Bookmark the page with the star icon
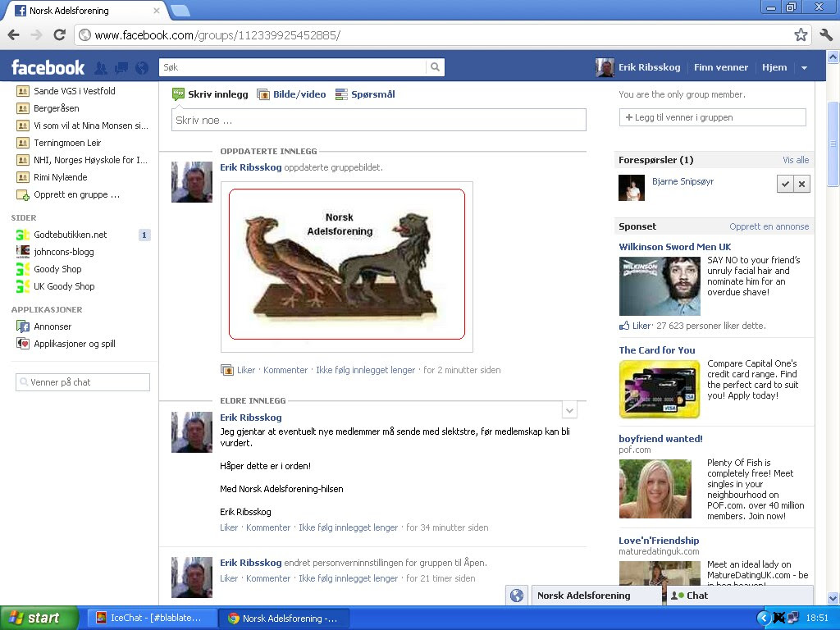 801,35
